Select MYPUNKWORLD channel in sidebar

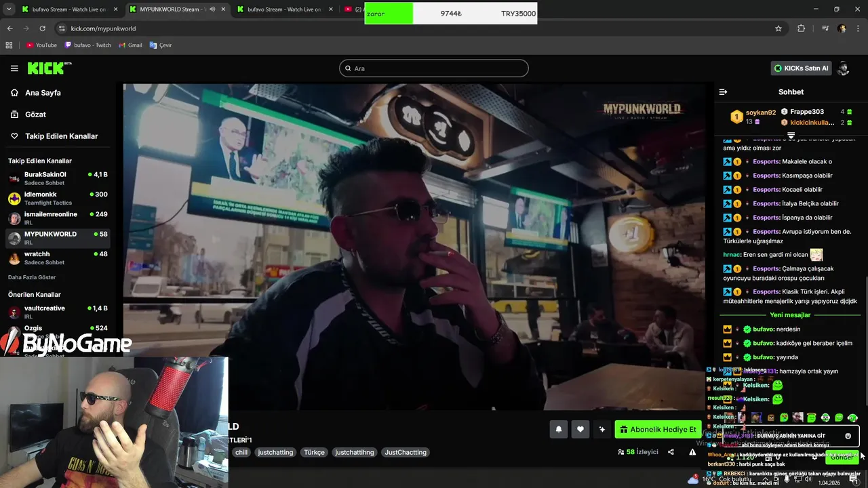coord(58,238)
